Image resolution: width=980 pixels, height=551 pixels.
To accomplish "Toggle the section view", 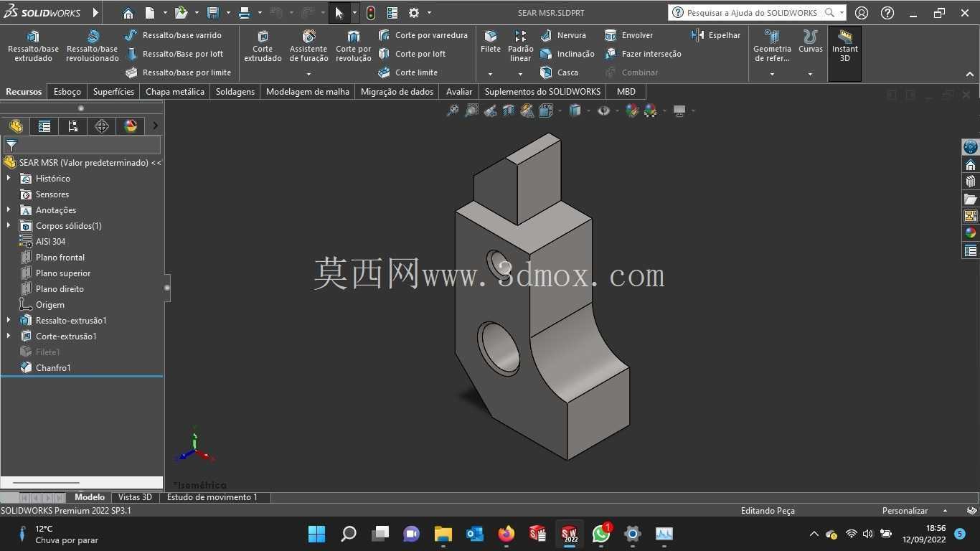I will [x=509, y=110].
